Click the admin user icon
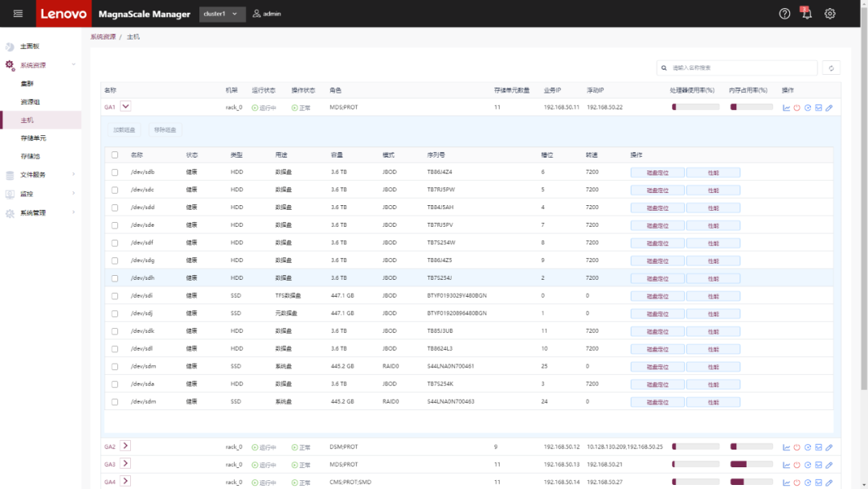Screen dimensions: 868x489 point(256,14)
